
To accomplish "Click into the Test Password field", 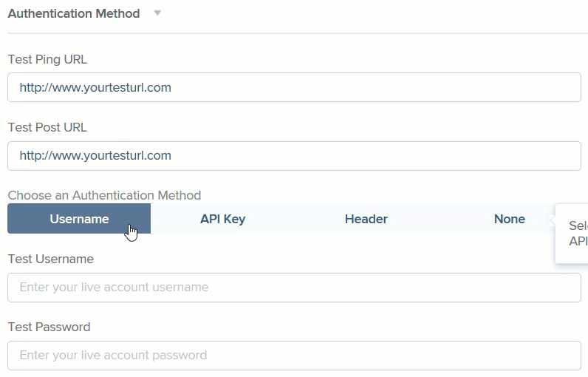I will [x=295, y=356].
